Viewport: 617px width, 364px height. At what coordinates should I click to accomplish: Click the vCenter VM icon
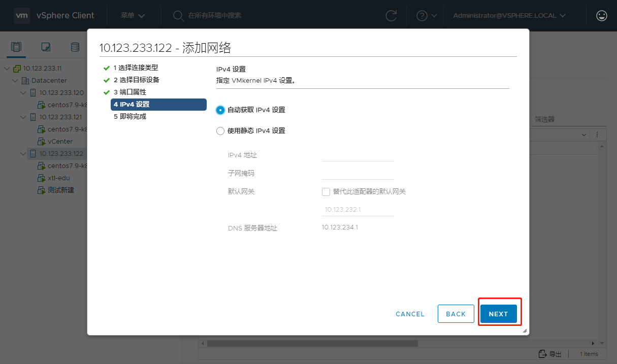click(42, 142)
